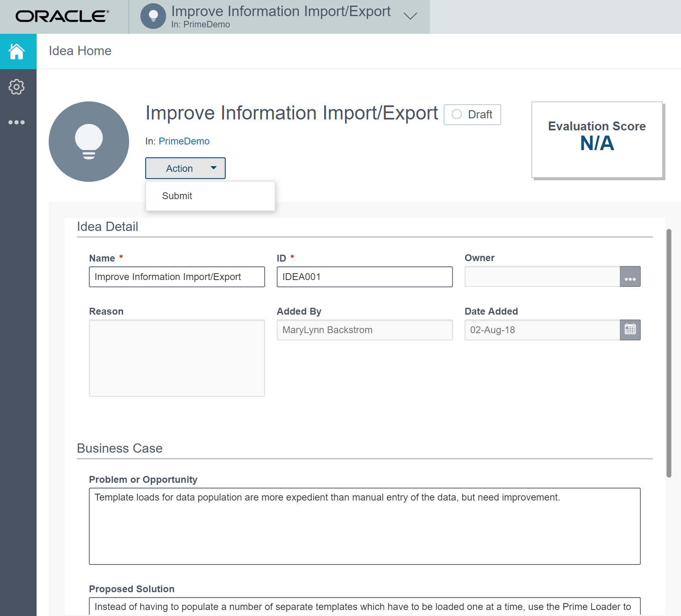Go to the Idea Home tab
The width and height of the screenshot is (681, 616).
(x=80, y=51)
